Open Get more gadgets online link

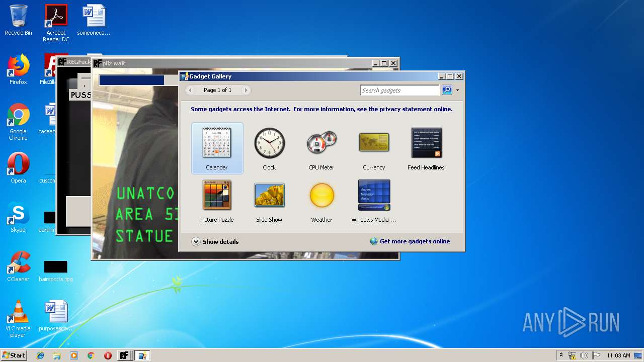tap(410, 241)
